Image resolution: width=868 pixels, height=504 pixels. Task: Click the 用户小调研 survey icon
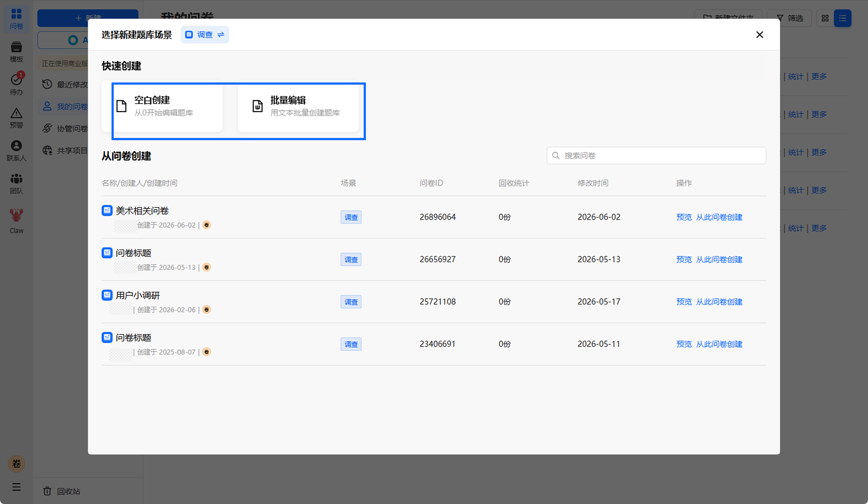tap(107, 295)
